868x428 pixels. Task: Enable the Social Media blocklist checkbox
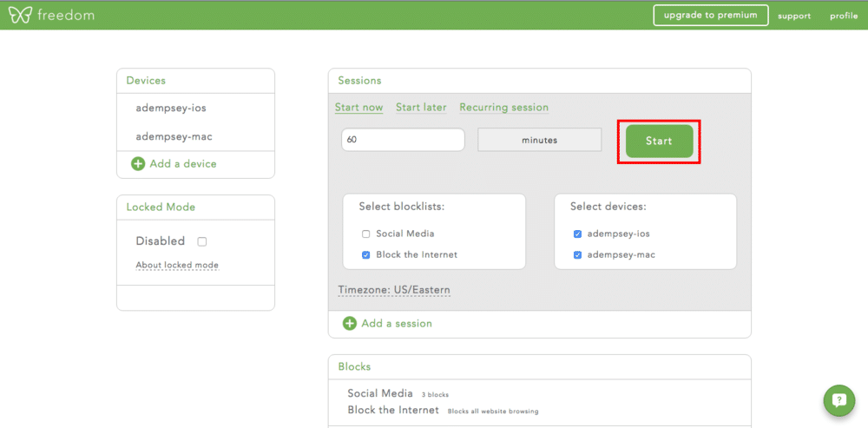point(366,234)
